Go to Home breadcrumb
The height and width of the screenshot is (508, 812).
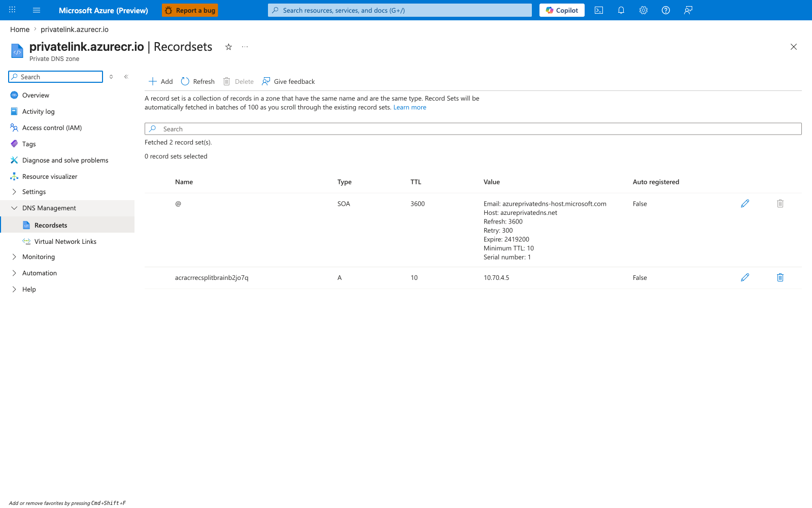point(20,29)
